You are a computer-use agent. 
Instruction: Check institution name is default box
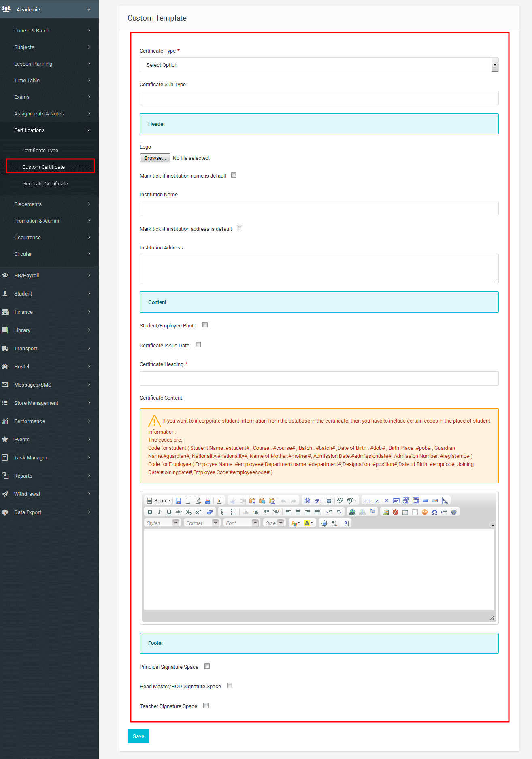point(234,175)
